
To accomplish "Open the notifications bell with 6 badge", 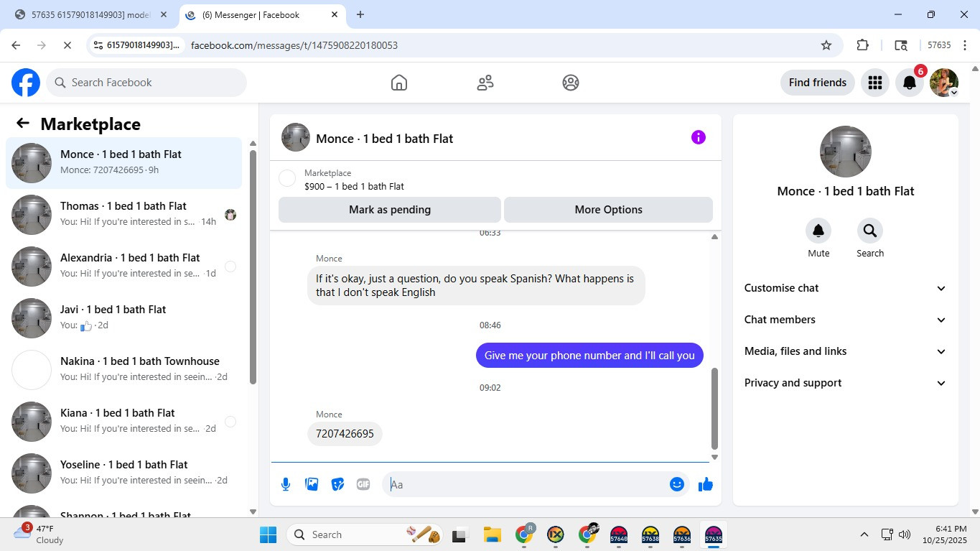I will 910,83.
